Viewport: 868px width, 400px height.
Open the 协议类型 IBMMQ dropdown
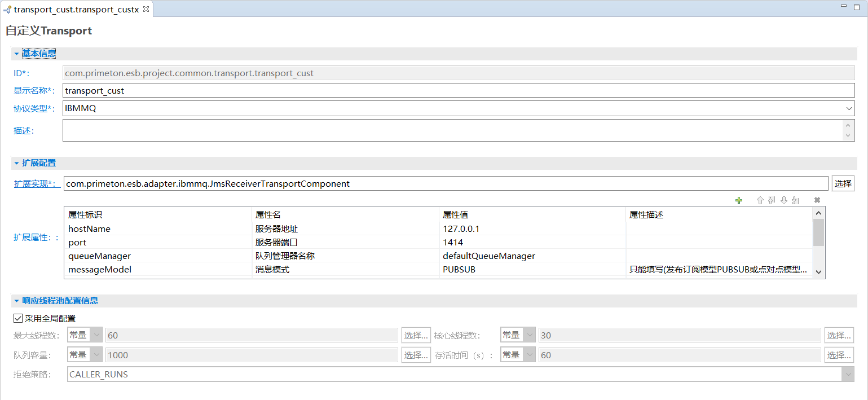point(849,108)
